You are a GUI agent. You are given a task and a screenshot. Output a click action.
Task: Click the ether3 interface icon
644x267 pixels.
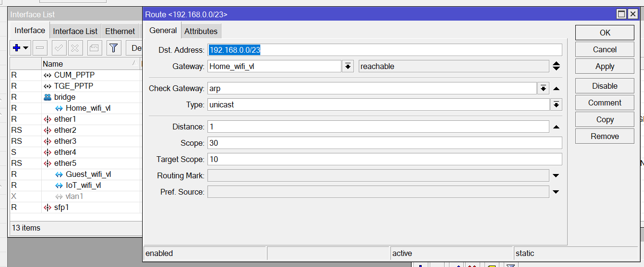pos(47,141)
